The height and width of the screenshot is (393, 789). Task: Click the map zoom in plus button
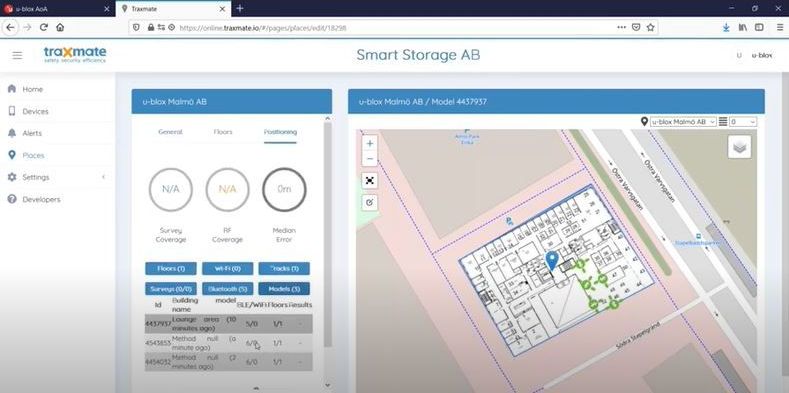click(370, 143)
